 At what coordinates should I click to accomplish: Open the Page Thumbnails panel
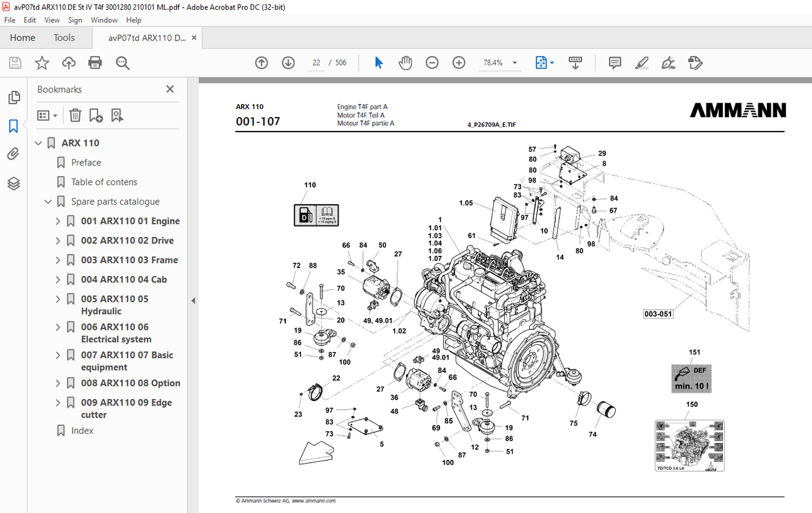(14, 97)
